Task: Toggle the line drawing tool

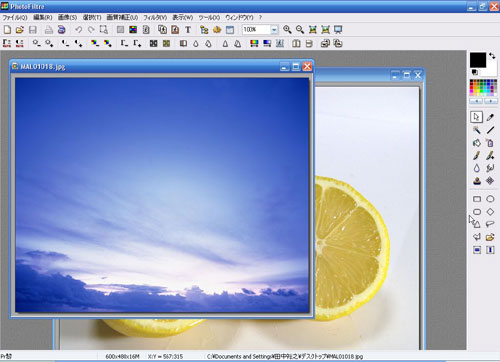Action: click(490, 130)
